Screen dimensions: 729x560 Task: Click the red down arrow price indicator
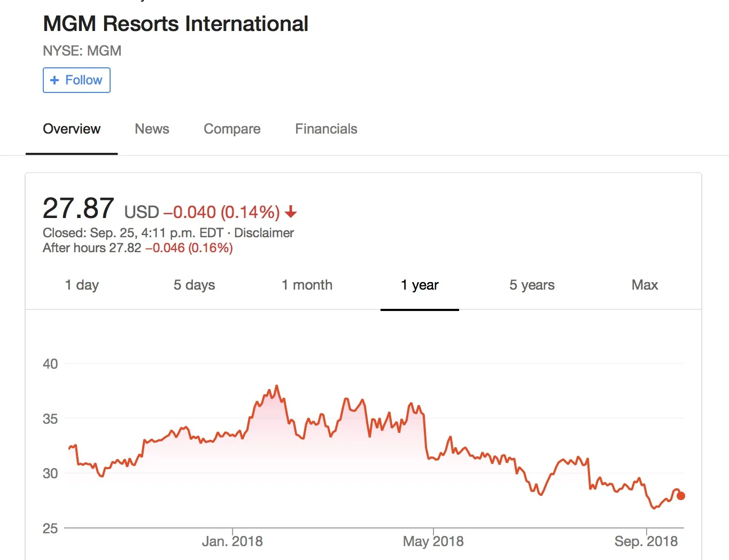coord(291,212)
